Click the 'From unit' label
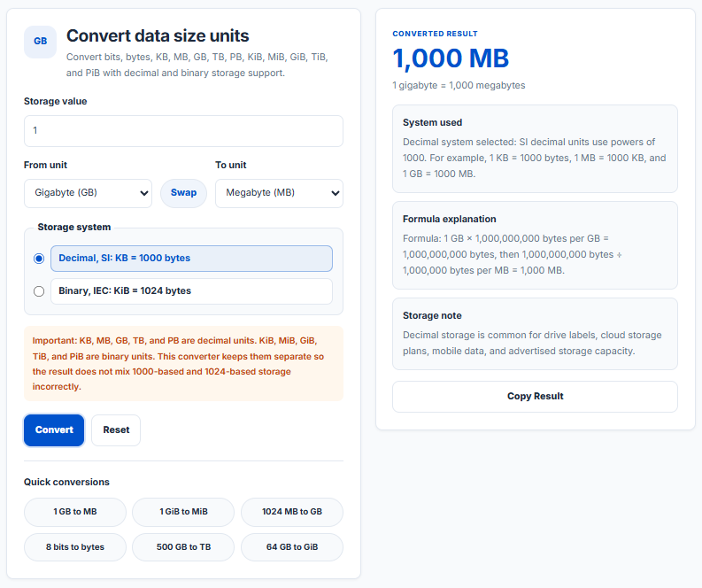 [46, 165]
